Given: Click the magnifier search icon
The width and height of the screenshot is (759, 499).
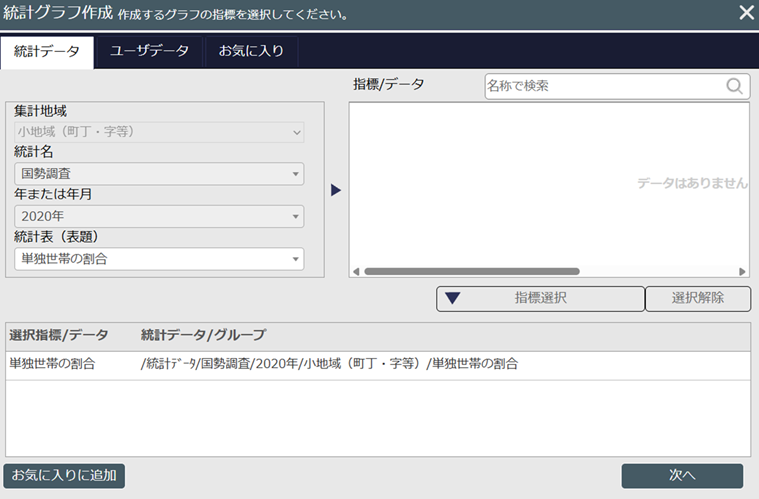Looking at the screenshot, I should click(x=735, y=87).
